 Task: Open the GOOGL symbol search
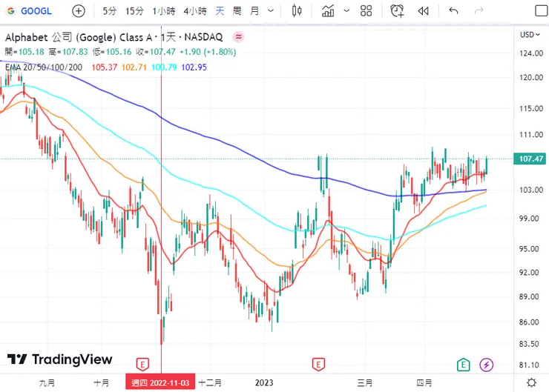click(x=30, y=11)
